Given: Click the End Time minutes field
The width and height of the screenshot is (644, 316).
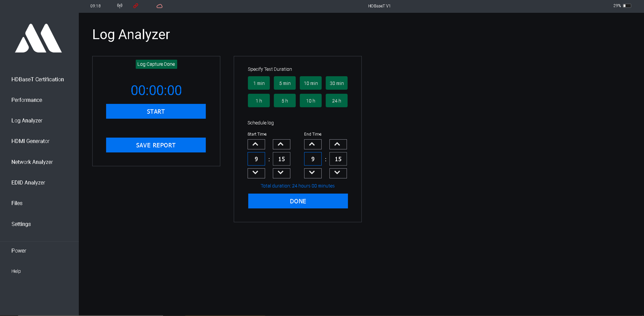Looking at the screenshot, I should tap(338, 159).
